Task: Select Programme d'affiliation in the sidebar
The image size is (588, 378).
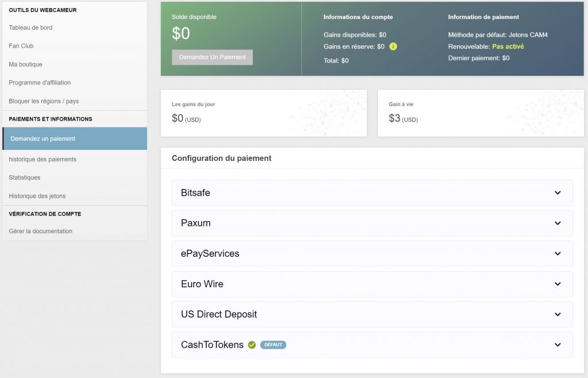Action: [40, 83]
